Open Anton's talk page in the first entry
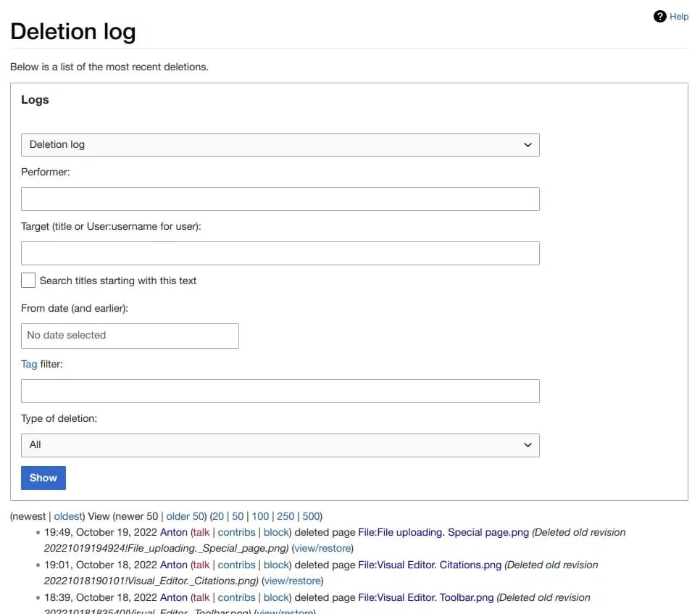Image resolution: width=700 pixels, height=614 pixels. 201,532
